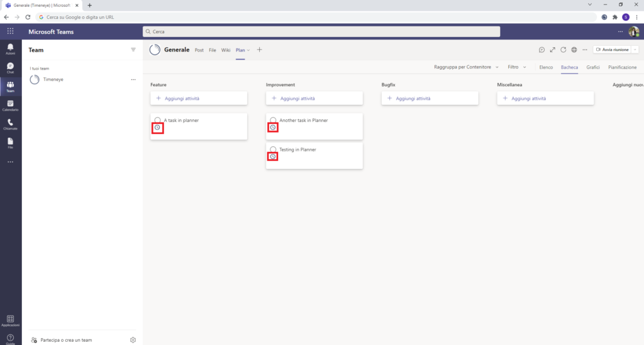
Task: Switch to the Post tab
Action: [199, 50]
